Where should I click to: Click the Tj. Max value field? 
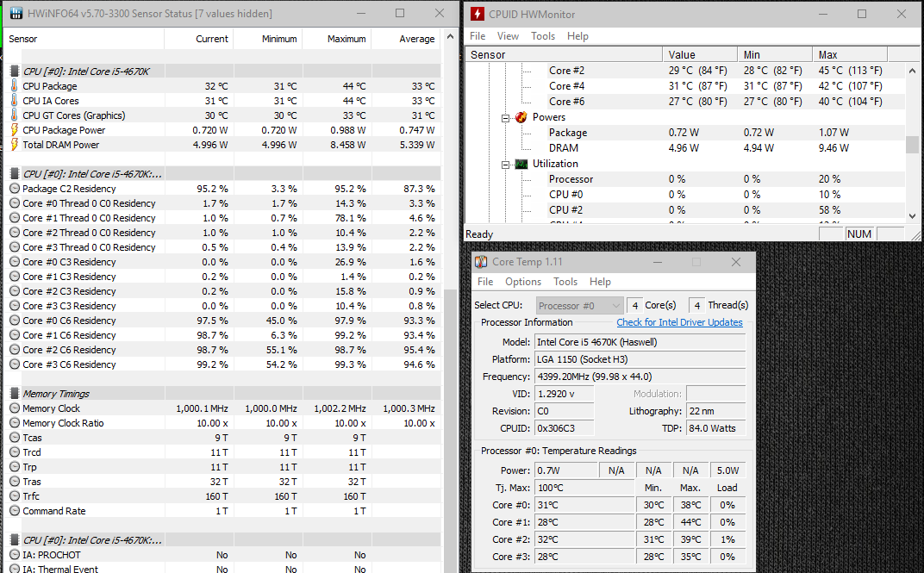click(x=584, y=488)
